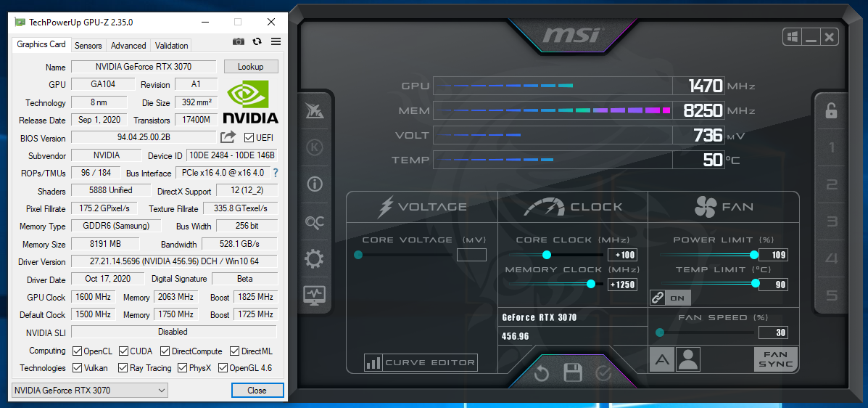Show Afterburner information icon
This screenshot has width=868, height=408.
pos(315,184)
